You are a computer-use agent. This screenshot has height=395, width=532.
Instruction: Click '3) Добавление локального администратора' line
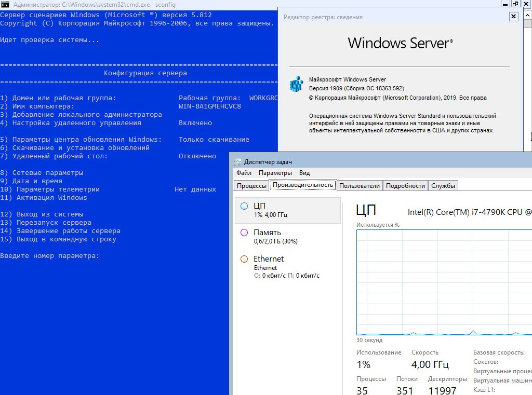click(x=81, y=115)
